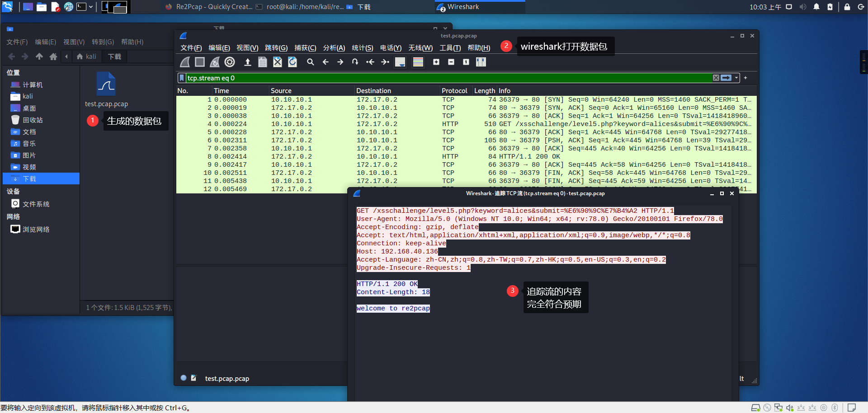Open terminal launcher dropdown arrow in panel

tap(91, 7)
